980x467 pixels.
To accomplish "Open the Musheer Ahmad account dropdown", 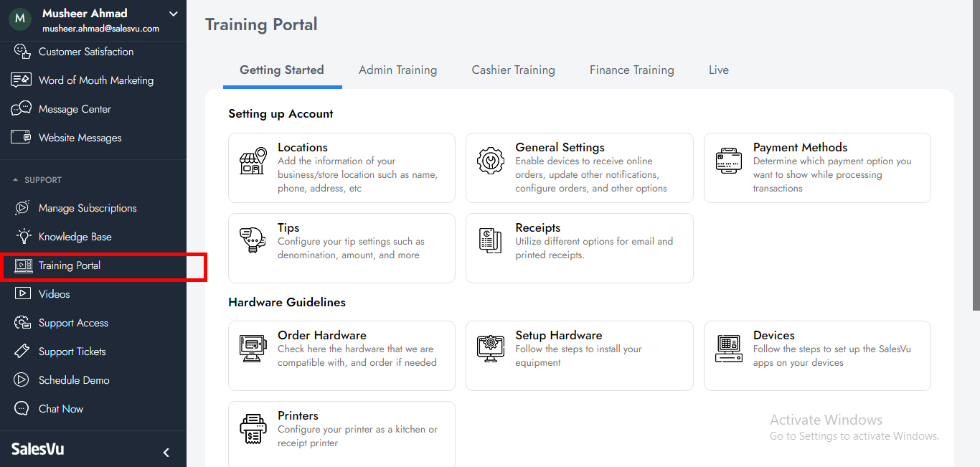I will (x=173, y=14).
